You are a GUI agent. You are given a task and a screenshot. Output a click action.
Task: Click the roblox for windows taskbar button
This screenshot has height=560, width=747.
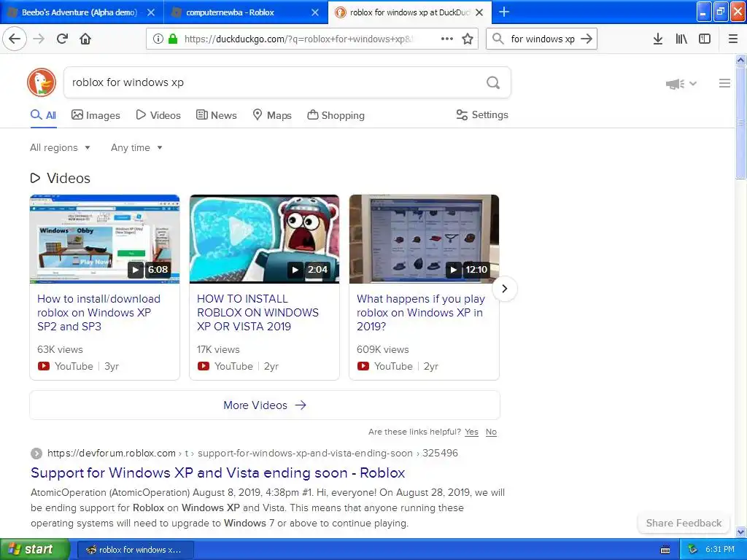[135, 550]
